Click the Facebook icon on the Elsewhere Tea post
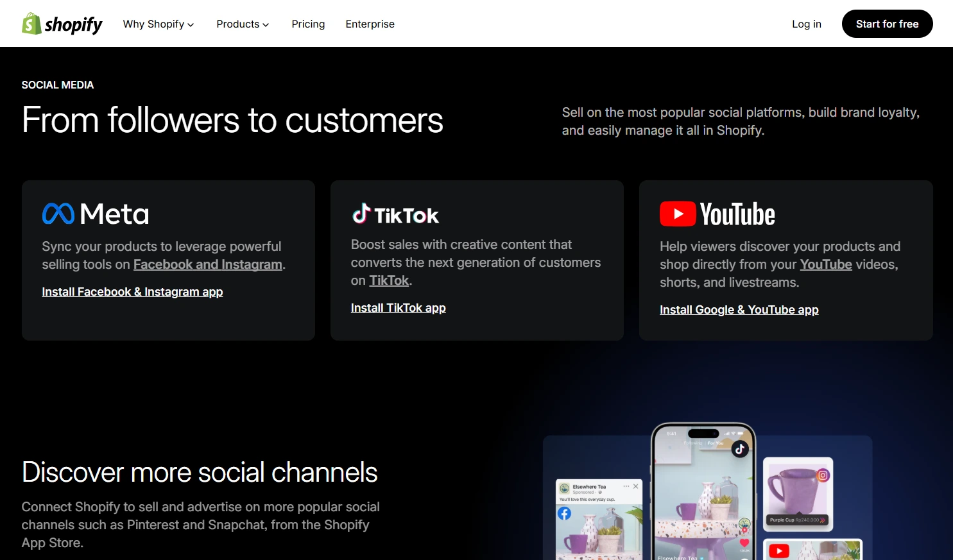The image size is (953, 560). (564, 514)
